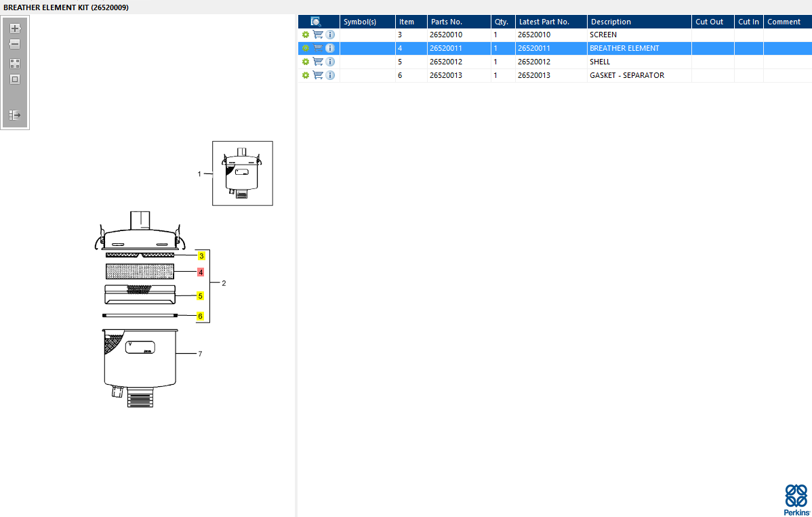This screenshot has height=517, width=812.
Task: Click the GASKET - SEPARATOR description cell
Action: 640,75
